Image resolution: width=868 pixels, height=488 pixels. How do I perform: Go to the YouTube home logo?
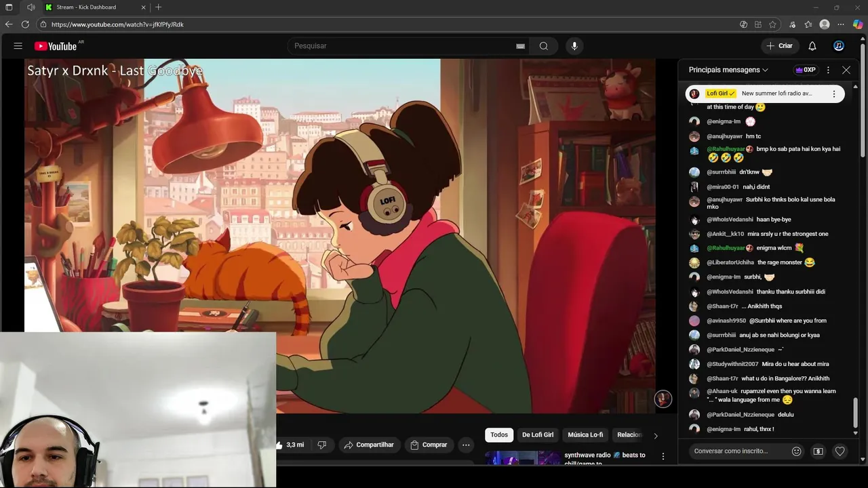click(56, 46)
